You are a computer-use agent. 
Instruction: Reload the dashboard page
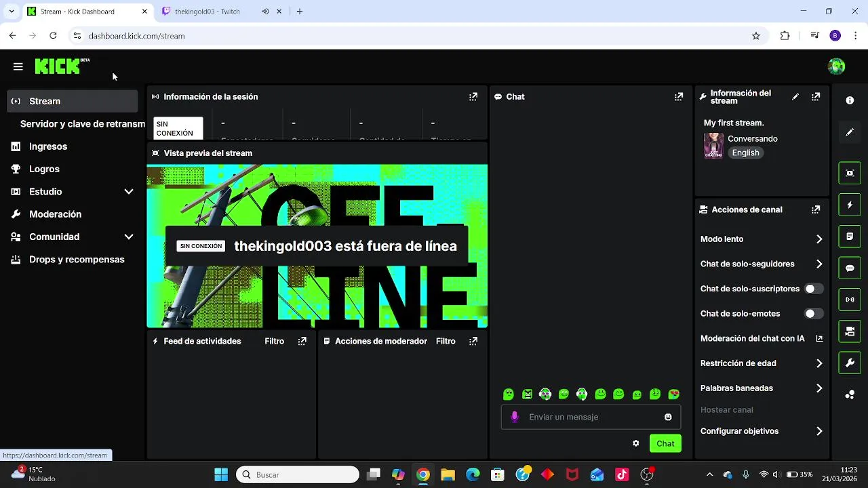(53, 36)
